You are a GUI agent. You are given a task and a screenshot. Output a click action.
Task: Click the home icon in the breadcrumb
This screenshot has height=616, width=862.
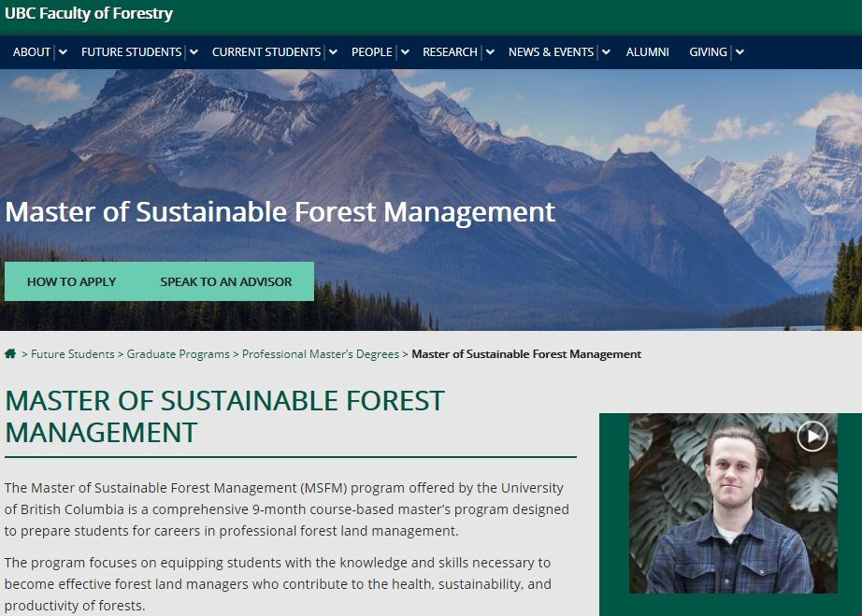click(10, 354)
